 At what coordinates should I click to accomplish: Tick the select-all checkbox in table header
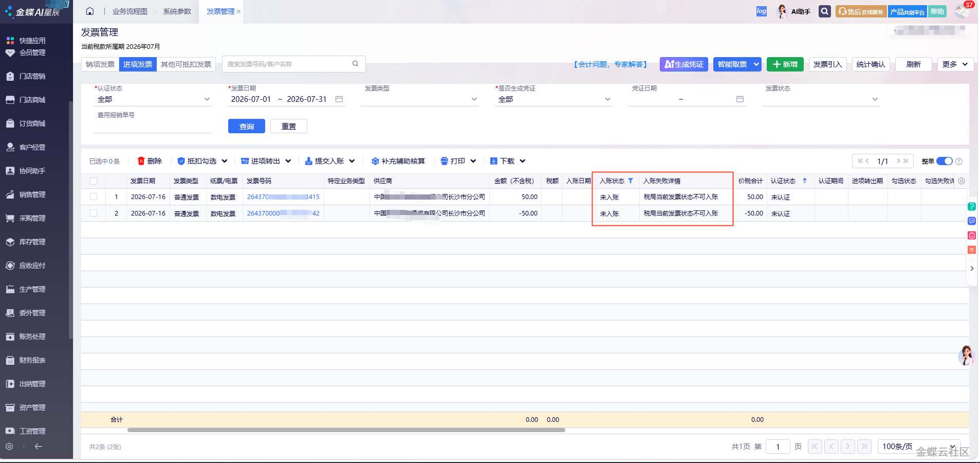pyautogui.click(x=94, y=181)
